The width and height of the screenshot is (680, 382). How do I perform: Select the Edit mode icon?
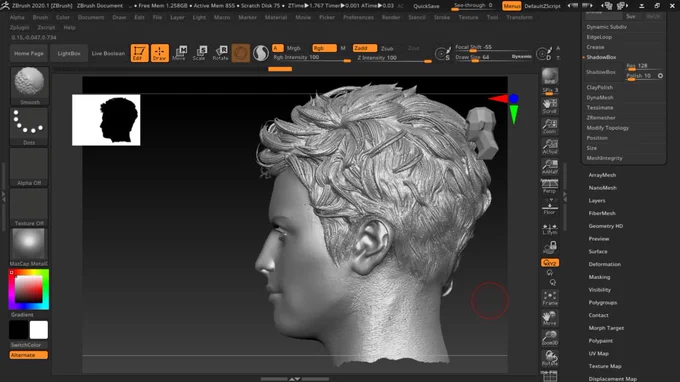coord(139,53)
